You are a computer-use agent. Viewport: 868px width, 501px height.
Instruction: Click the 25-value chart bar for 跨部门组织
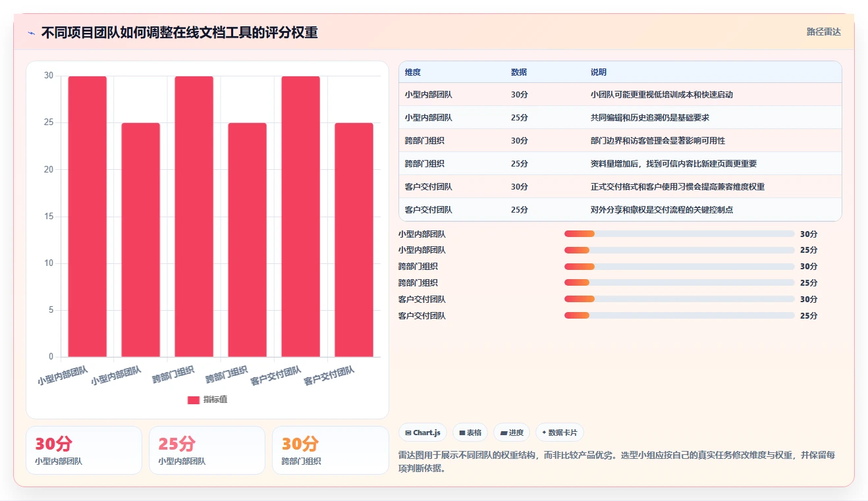click(248, 240)
